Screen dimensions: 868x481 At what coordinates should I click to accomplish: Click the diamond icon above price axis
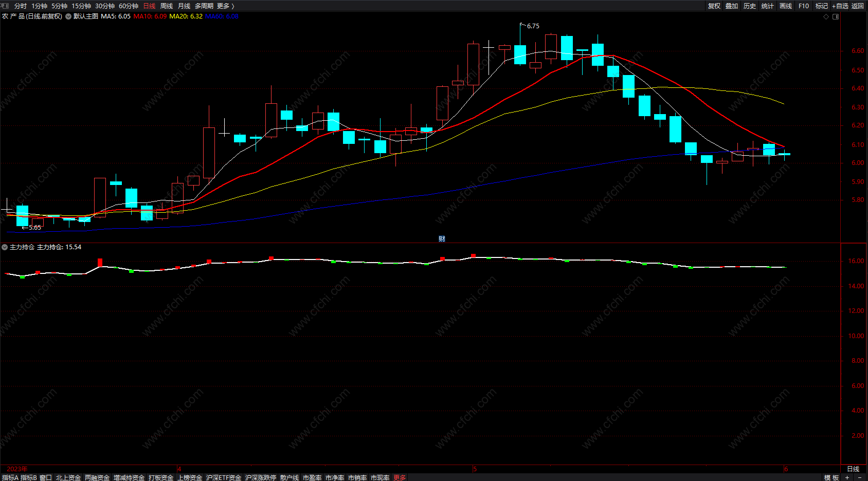pos(826,16)
